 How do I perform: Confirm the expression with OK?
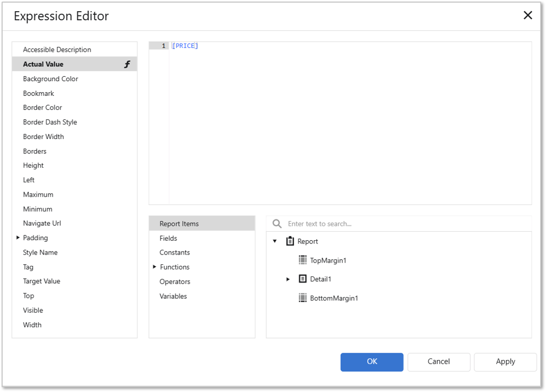pos(372,362)
